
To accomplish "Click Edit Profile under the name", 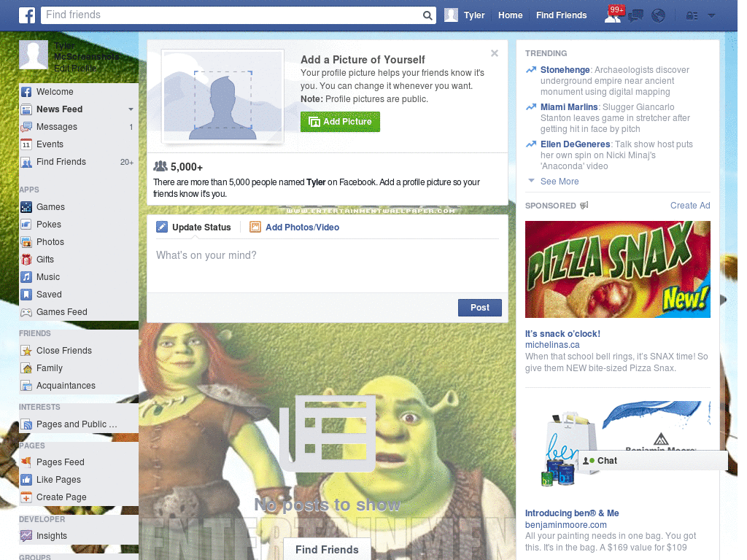I will point(75,69).
